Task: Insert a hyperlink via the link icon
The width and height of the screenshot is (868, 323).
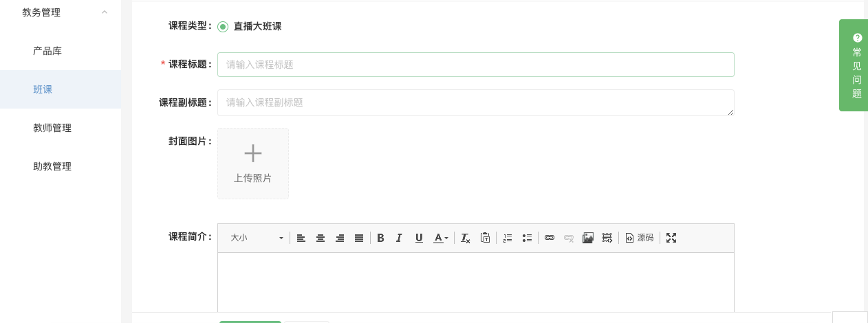Action: [550, 238]
